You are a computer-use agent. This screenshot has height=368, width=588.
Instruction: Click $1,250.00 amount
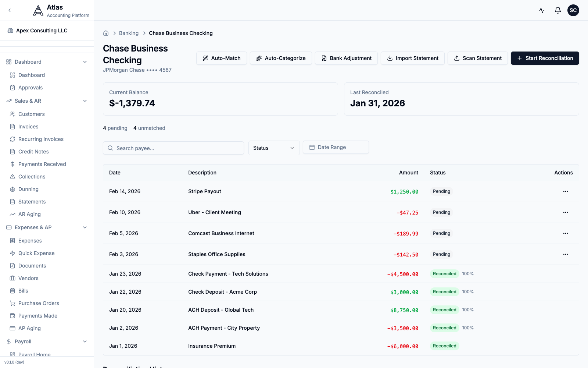[404, 192]
